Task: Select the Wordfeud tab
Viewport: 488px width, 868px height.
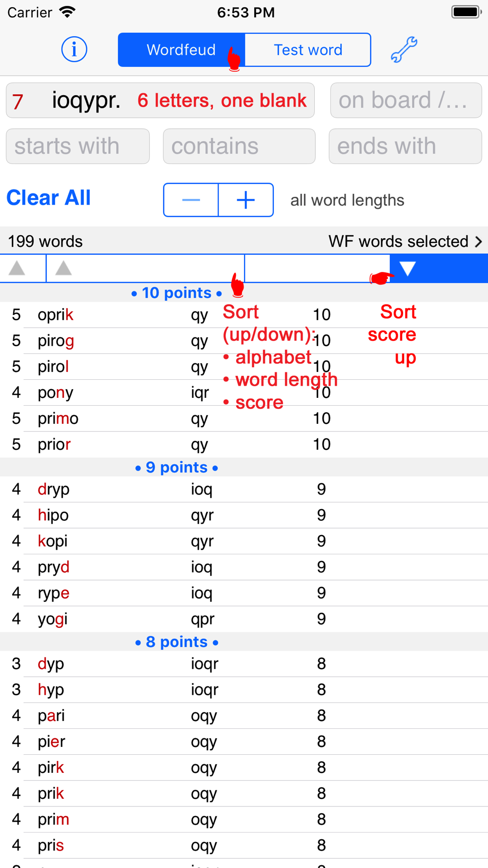Action: [181, 50]
